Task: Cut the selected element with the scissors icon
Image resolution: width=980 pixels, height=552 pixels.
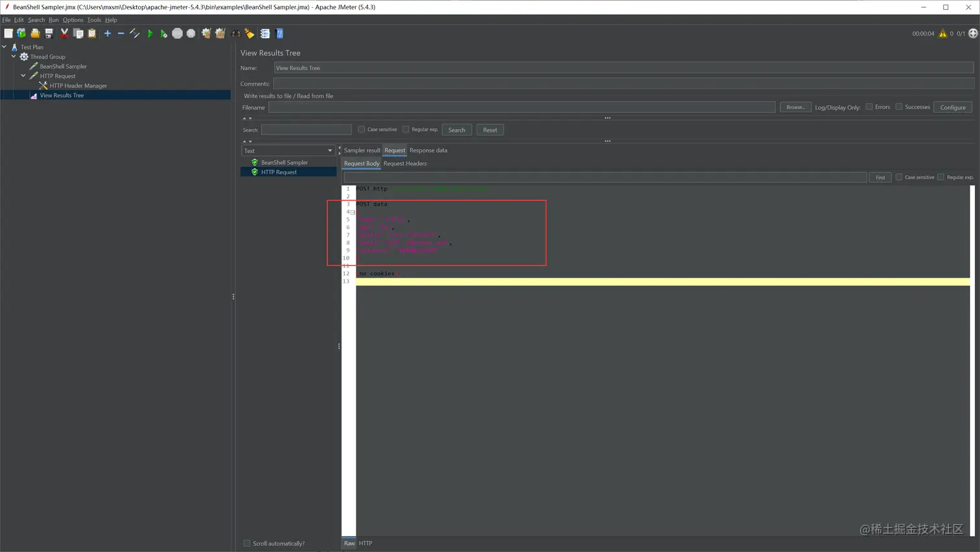Action: point(64,33)
